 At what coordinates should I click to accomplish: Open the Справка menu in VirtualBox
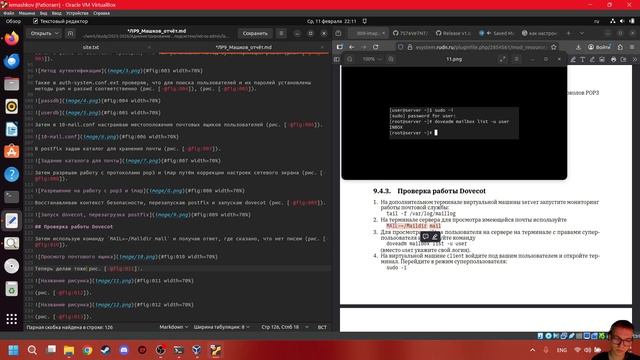coord(101,13)
